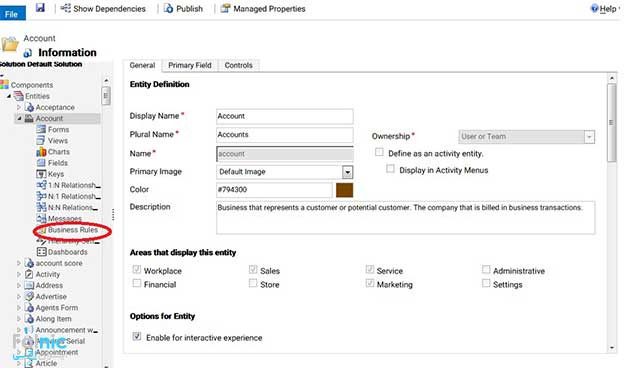The height and width of the screenshot is (368, 642).
Task: Click the N:N Relationships icon
Action: point(41,207)
